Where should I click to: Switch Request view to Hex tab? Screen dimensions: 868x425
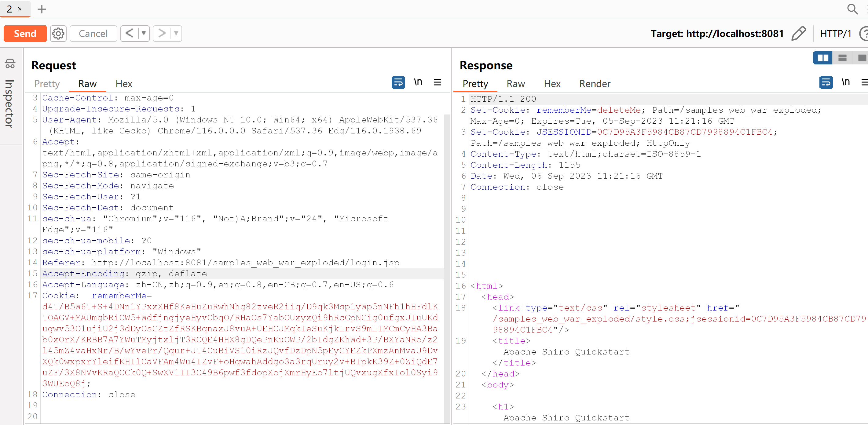(124, 84)
